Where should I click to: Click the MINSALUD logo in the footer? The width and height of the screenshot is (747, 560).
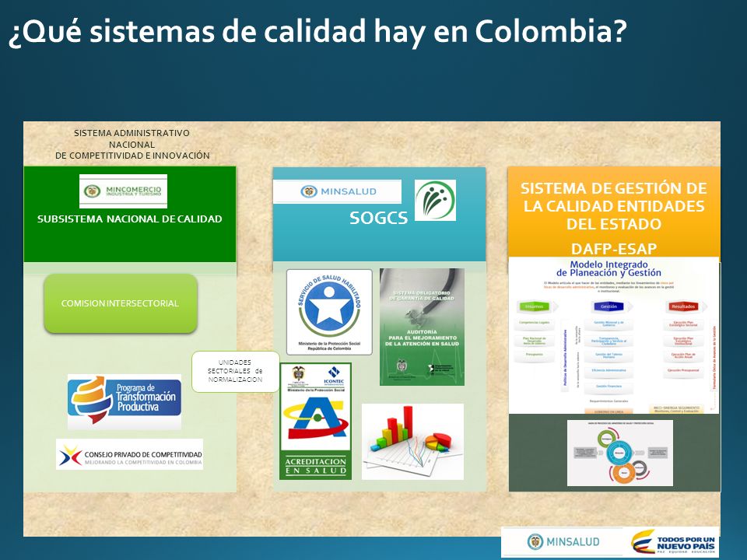pos(563,542)
